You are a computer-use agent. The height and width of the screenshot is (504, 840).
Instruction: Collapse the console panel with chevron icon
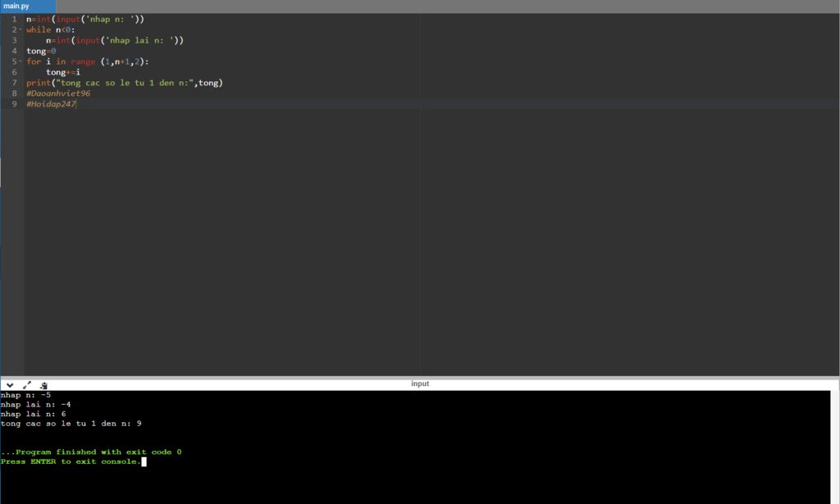pos(10,385)
